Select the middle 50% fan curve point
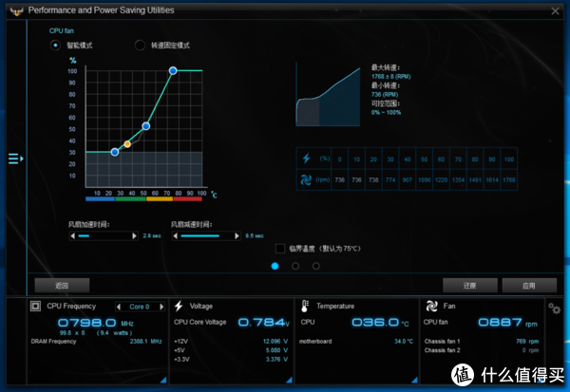The width and height of the screenshot is (570, 392). coord(145,126)
